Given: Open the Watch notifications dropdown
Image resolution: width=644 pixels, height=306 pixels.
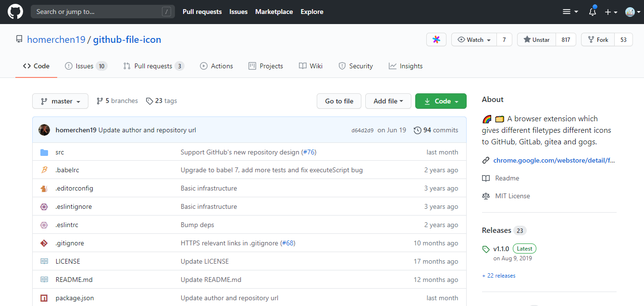Looking at the screenshot, I should (x=474, y=39).
